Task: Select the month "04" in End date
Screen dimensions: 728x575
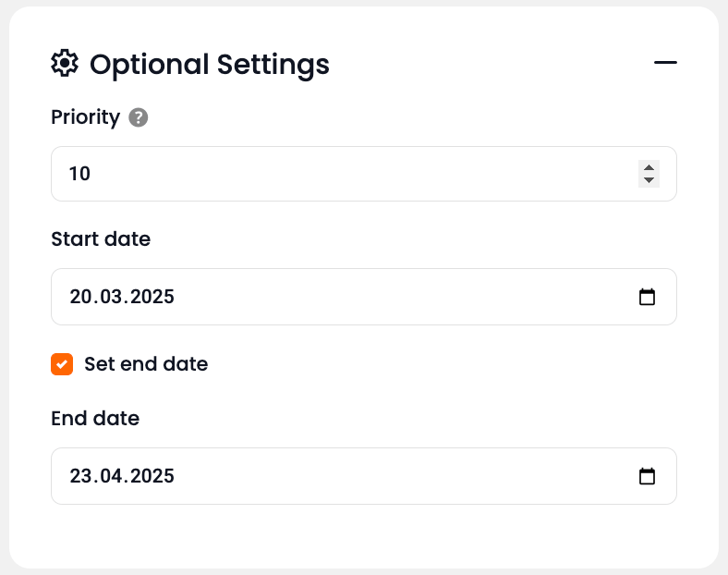Action: click(109, 476)
